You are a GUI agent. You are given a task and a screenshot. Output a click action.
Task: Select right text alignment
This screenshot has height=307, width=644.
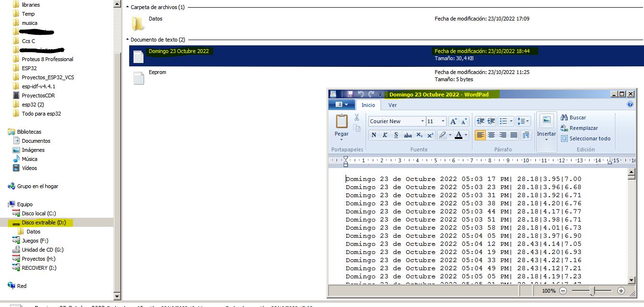tap(503, 135)
